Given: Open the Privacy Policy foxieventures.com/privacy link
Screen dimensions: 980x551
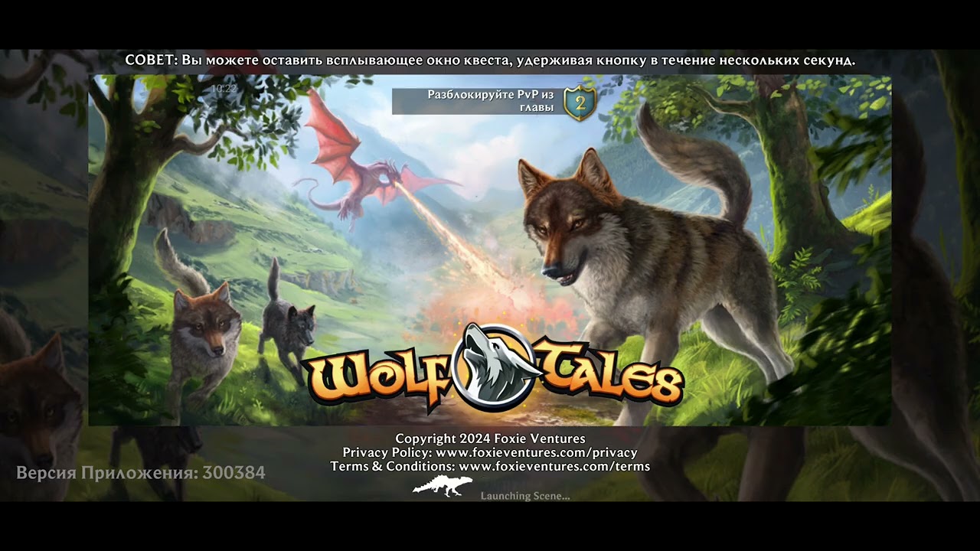Looking at the screenshot, I should 490,452.
